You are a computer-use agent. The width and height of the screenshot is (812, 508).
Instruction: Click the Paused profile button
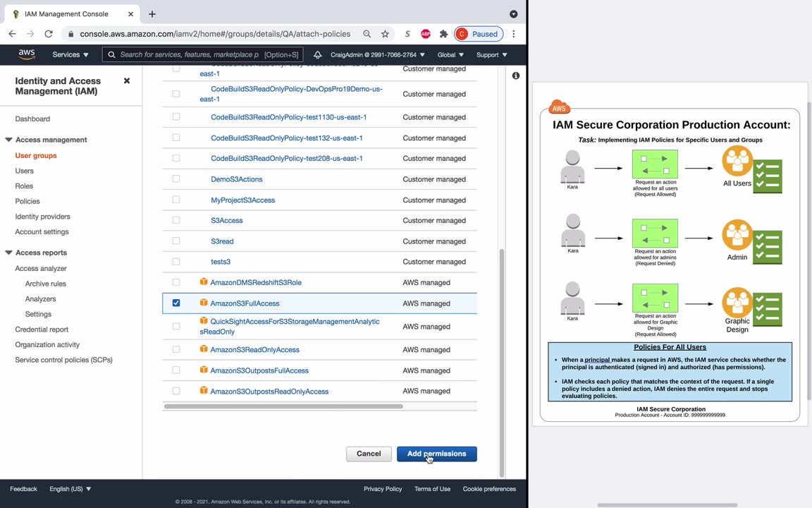click(x=479, y=34)
